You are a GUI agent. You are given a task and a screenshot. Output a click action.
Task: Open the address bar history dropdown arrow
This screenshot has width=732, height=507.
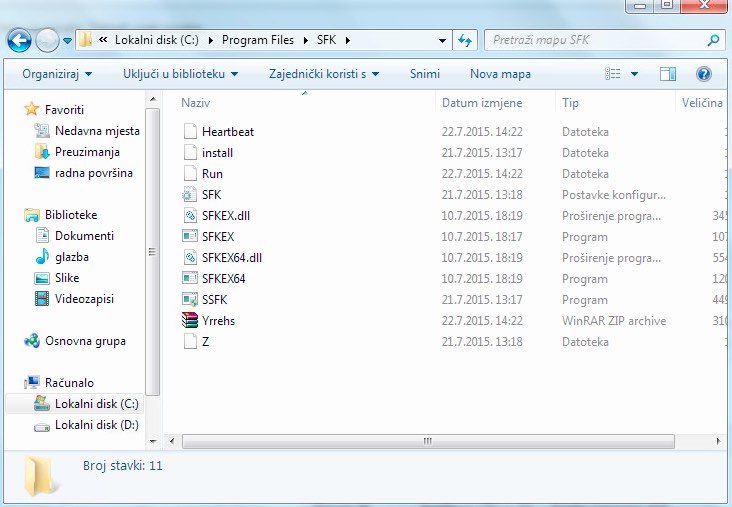(443, 41)
